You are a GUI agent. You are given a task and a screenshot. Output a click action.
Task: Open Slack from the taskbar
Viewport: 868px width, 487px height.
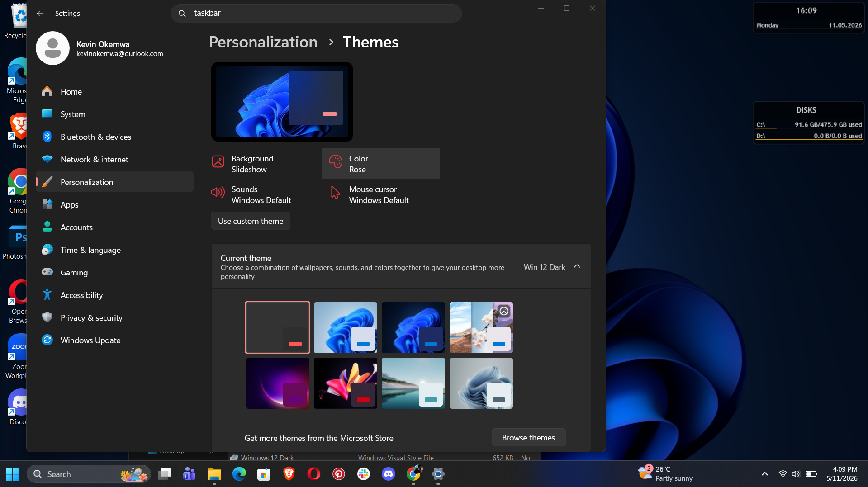click(x=363, y=474)
